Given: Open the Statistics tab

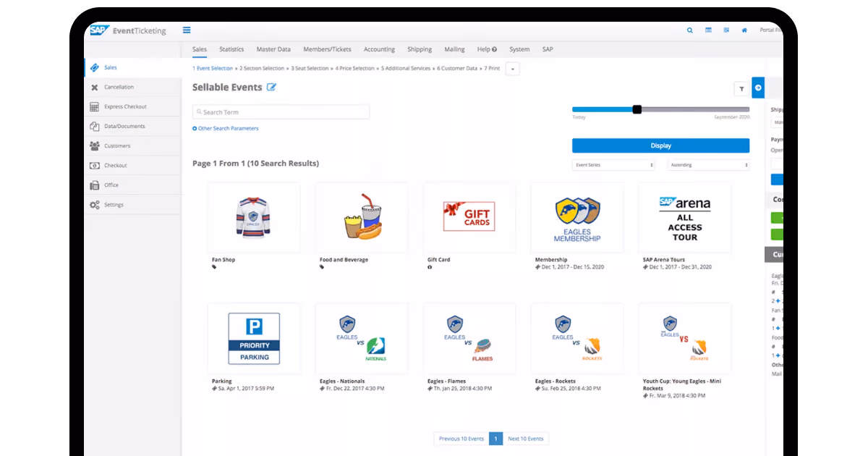Looking at the screenshot, I should [x=231, y=49].
